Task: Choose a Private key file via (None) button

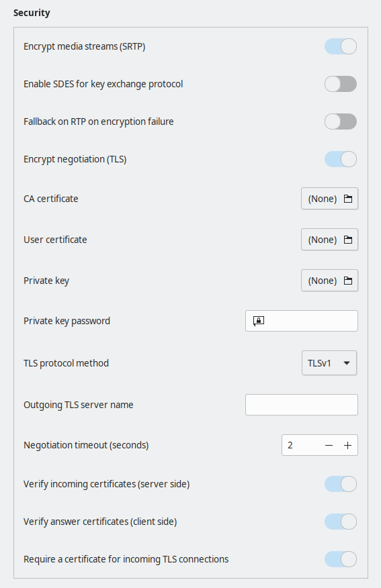Action: point(329,281)
